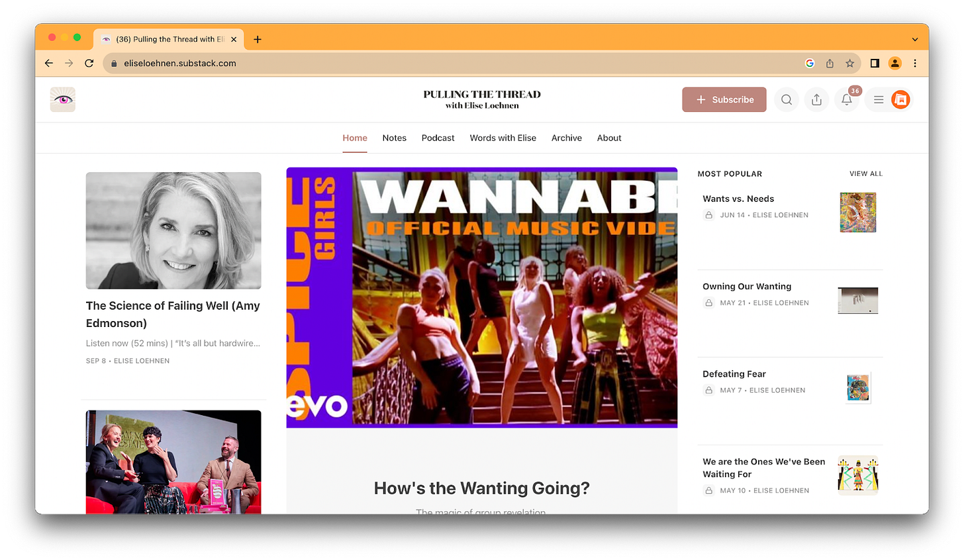Click Pulling the Thread site title
The width and height of the screenshot is (964, 560).
pyautogui.click(x=482, y=99)
